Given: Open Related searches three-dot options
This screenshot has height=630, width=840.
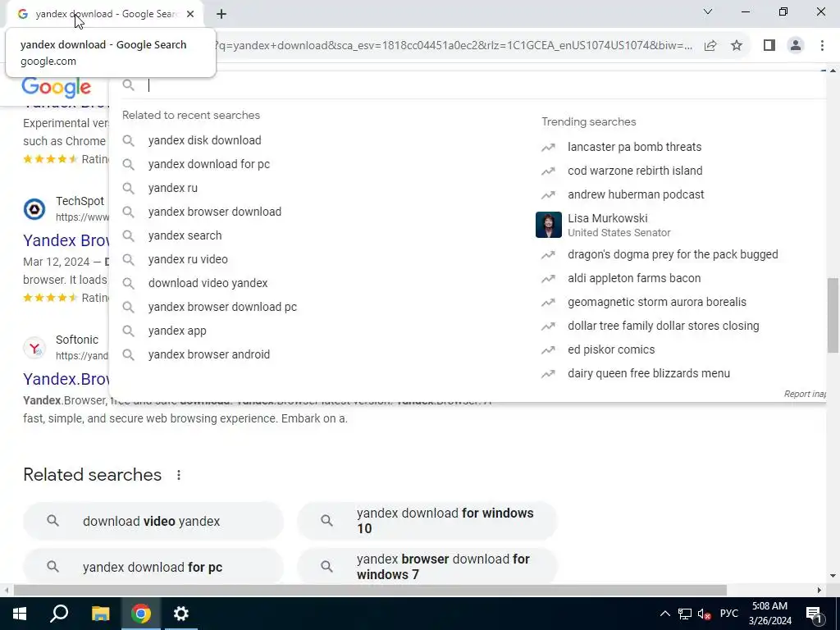Looking at the screenshot, I should click(x=178, y=475).
